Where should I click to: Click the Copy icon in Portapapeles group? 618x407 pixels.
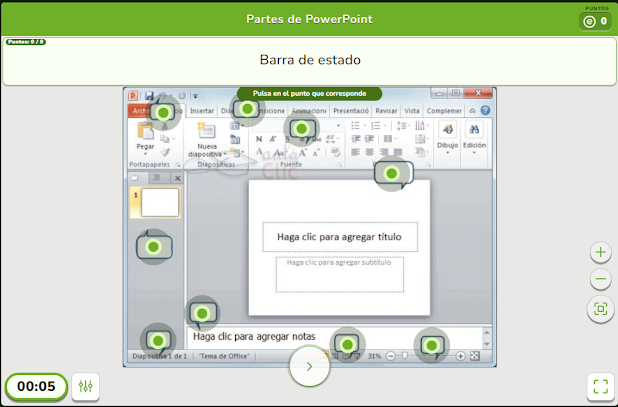165,139
